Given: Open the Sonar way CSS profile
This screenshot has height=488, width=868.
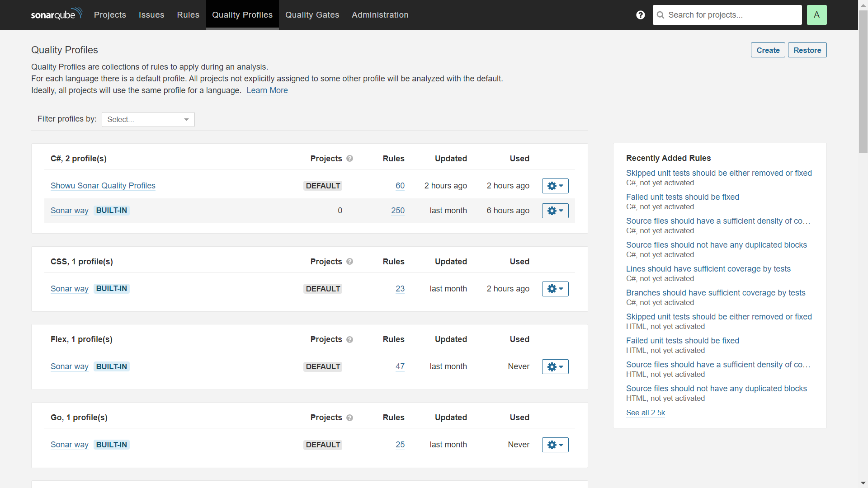Looking at the screenshot, I should click(x=69, y=288).
